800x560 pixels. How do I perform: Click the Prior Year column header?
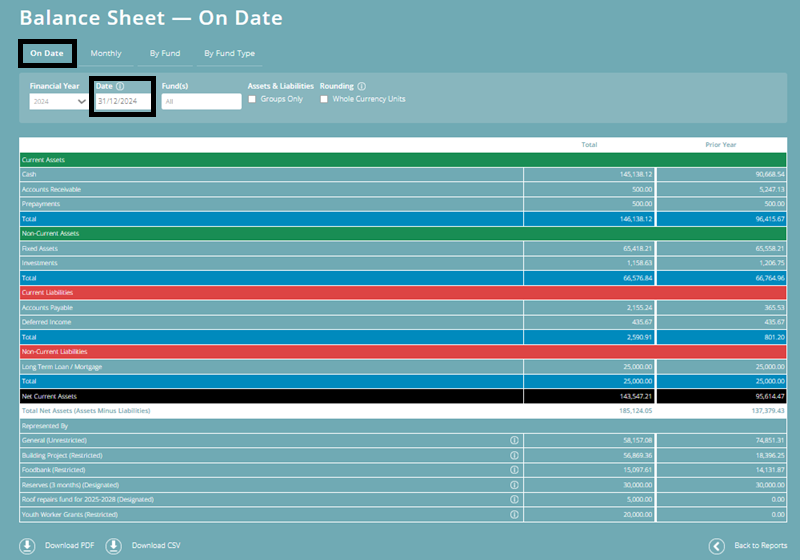pyautogui.click(x=721, y=145)
